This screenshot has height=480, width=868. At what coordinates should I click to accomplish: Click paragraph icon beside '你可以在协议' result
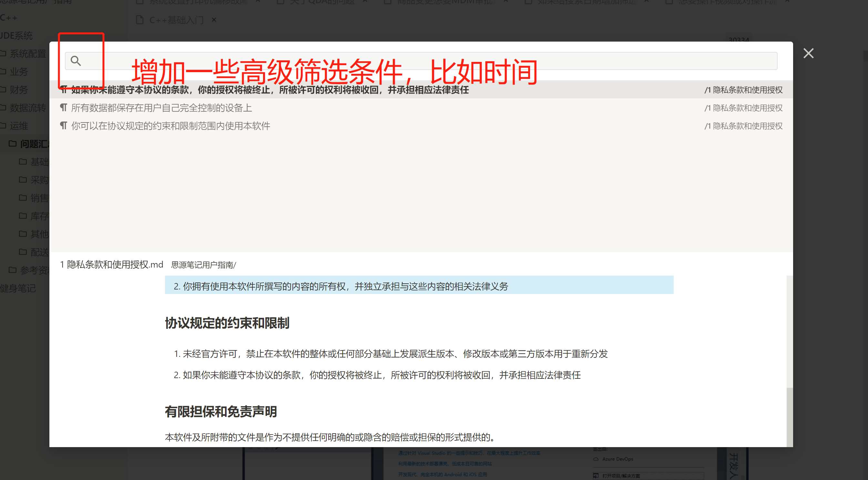(64, 126)
